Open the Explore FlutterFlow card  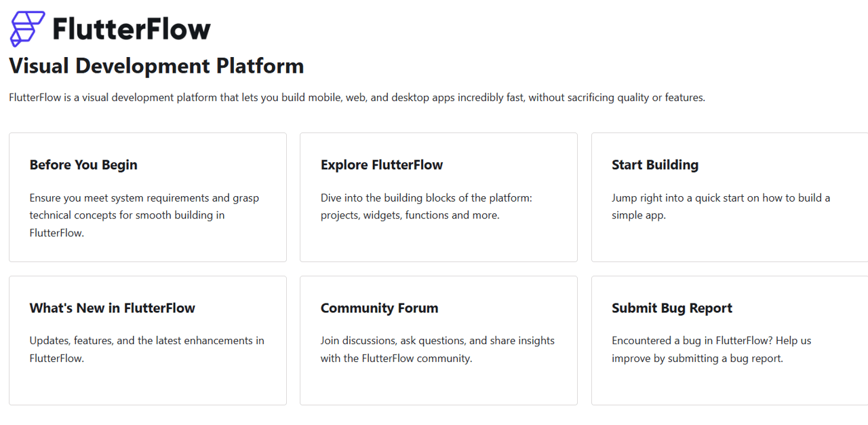pyautogui.click(x=438, y=197)
